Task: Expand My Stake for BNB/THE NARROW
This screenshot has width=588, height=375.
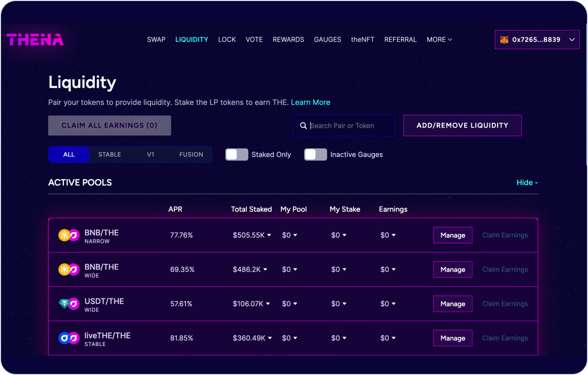Action: pyautogui.click(x=344, y=235)
